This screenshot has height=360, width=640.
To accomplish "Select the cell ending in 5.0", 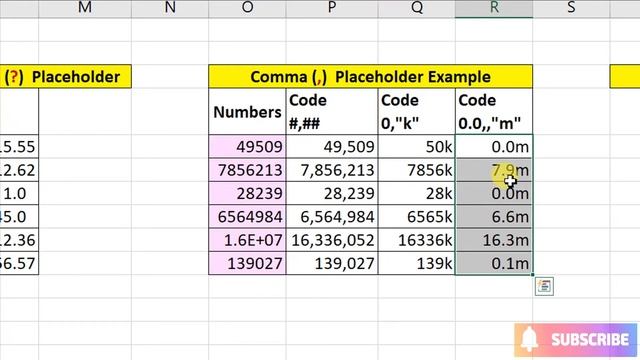I will [19, 217].
